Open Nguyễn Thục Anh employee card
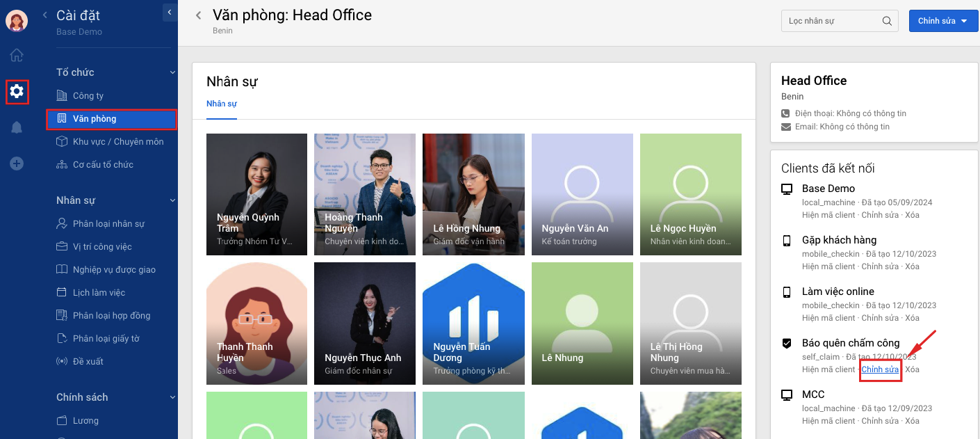Viewport: 980px width, 439px height. click(365, 324)
